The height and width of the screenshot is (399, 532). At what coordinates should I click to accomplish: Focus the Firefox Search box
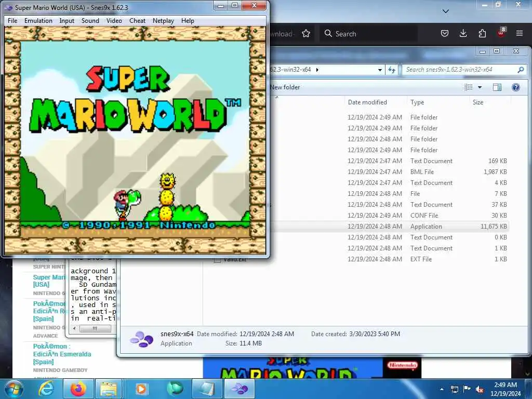tap(368, 34)
